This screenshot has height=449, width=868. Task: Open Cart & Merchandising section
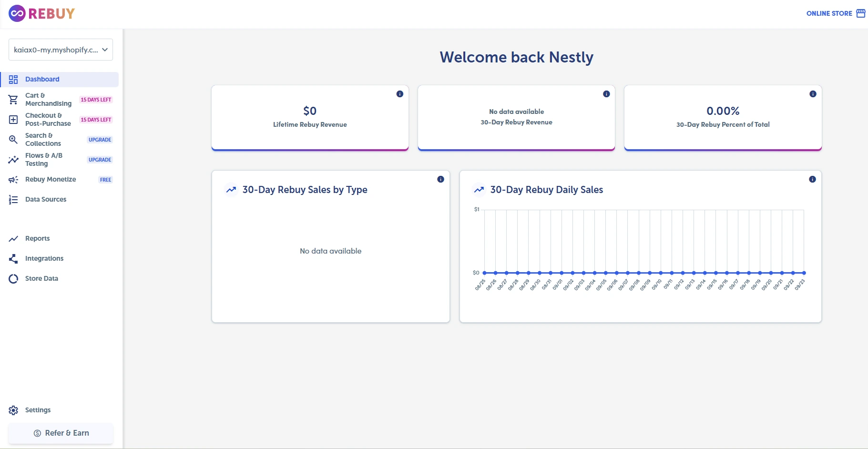[x=60, y=100]
